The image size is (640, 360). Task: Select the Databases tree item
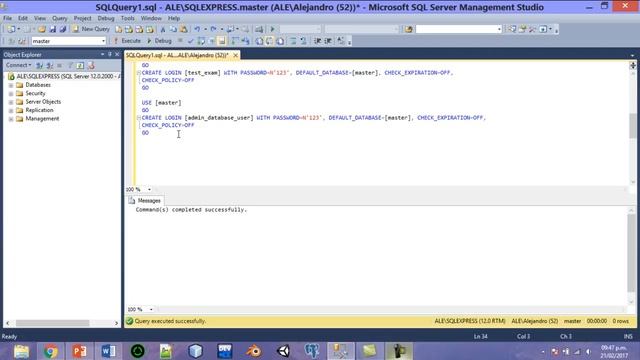coord(38,85)
